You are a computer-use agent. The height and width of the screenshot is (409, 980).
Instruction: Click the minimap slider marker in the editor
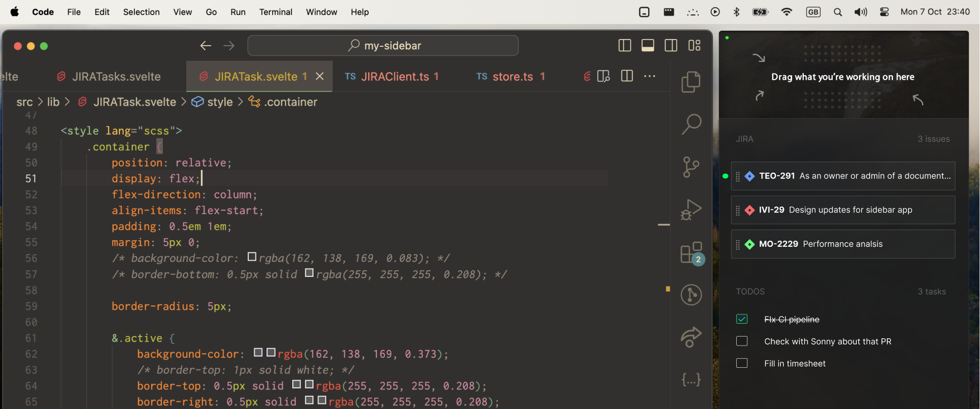click(x=664, y=225)
